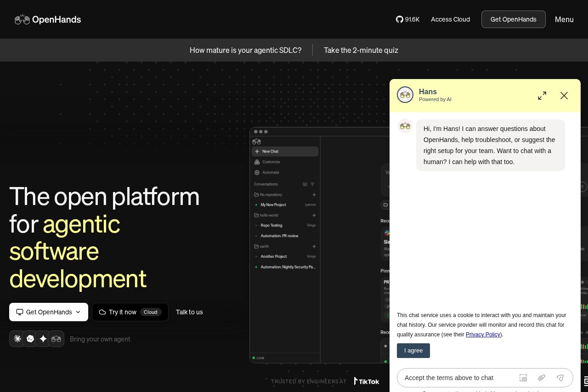588x392 pixels.
Task: Click the new folder icon beside Conversations
Action: pyautogui.click(x=305, y=184)
